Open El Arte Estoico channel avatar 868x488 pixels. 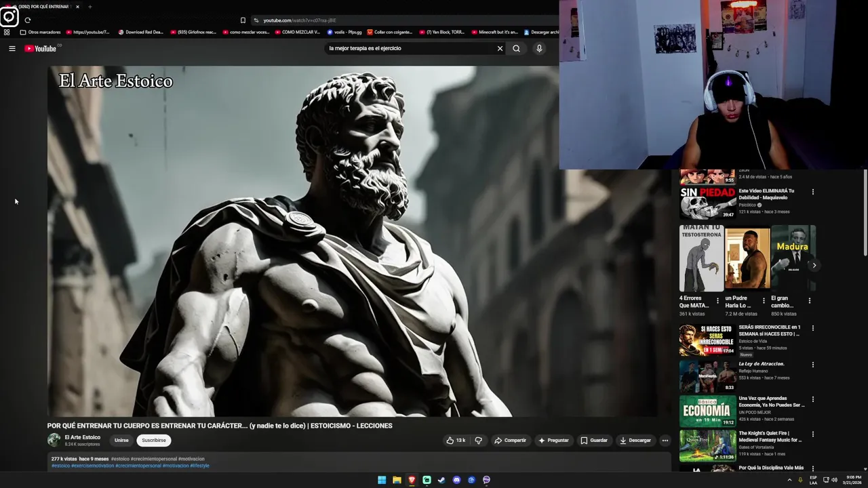[54, 440]
